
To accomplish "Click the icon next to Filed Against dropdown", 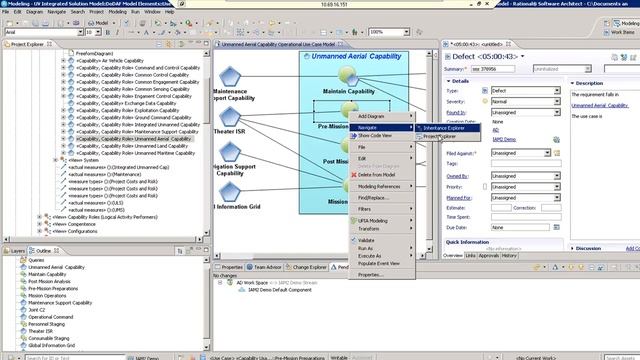I will [x=557, y=153].
